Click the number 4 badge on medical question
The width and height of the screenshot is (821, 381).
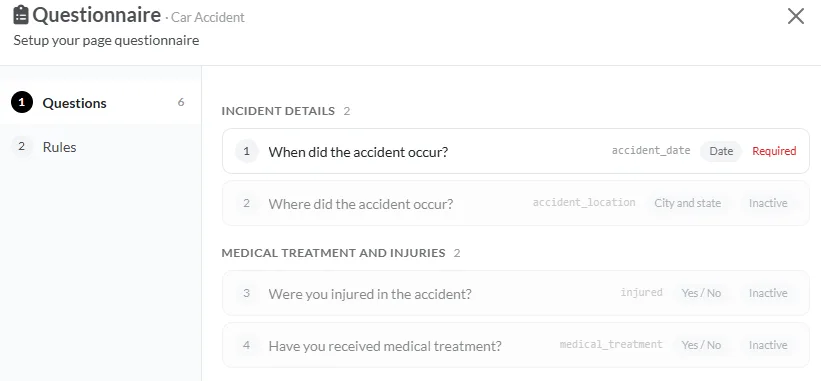(247, 345)
